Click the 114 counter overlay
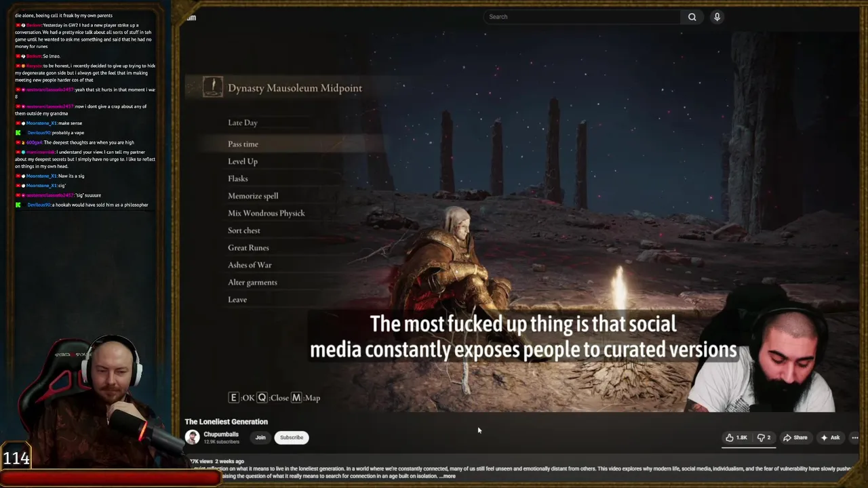 click(x=16, y=459)
